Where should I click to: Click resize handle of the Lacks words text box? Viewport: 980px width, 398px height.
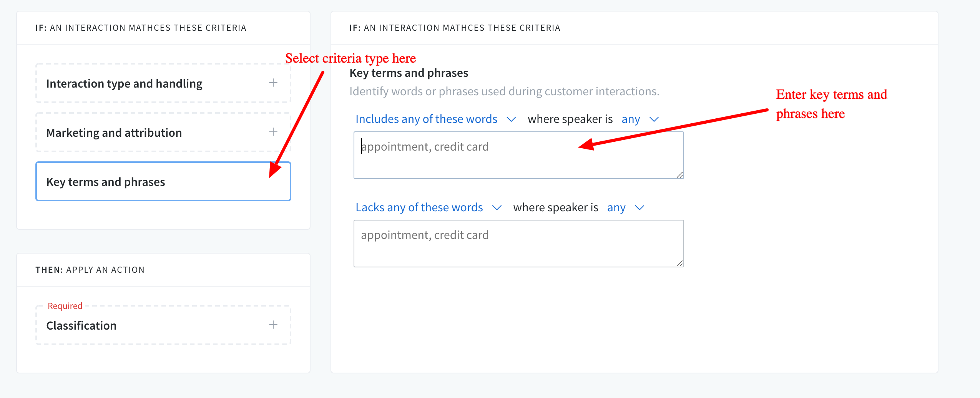coord(679,264)
